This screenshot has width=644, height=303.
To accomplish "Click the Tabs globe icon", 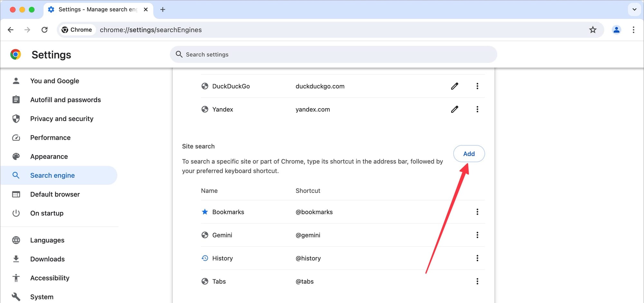I will pyautogui.click(x=205, y=281).
